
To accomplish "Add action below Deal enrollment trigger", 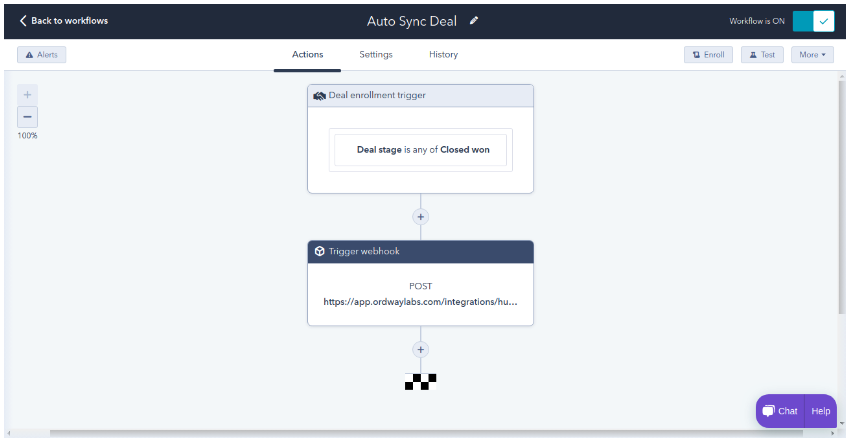I will click(x=421, y=217).
